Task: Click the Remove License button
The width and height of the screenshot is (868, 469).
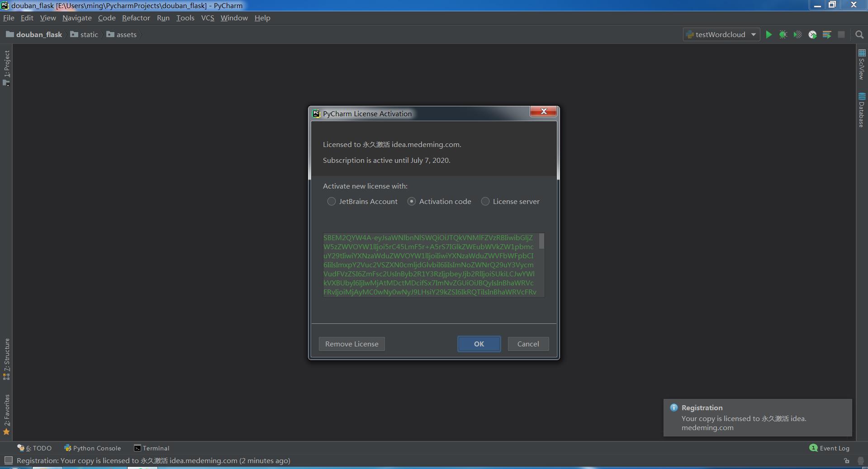Action: [x=352, y=344]
